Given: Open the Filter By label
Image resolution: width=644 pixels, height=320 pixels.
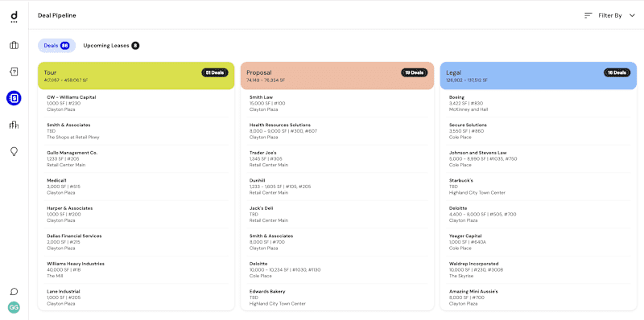Looking at the screenshot, I should [x=610, y=15].
